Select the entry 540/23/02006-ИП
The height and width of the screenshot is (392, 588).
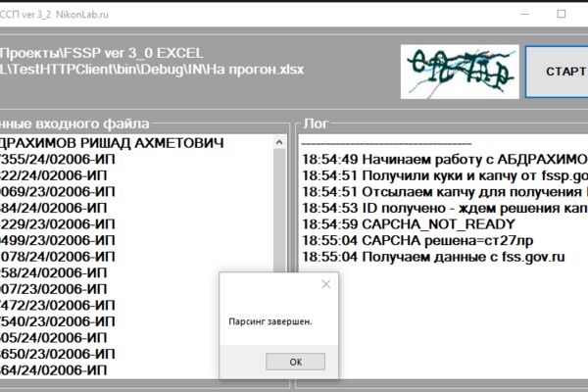(58, 321)
